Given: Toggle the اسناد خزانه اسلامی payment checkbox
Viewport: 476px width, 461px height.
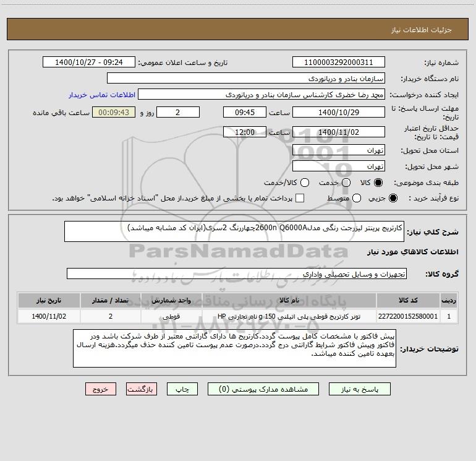Looking at the screenshot, I should pos(300,198).
